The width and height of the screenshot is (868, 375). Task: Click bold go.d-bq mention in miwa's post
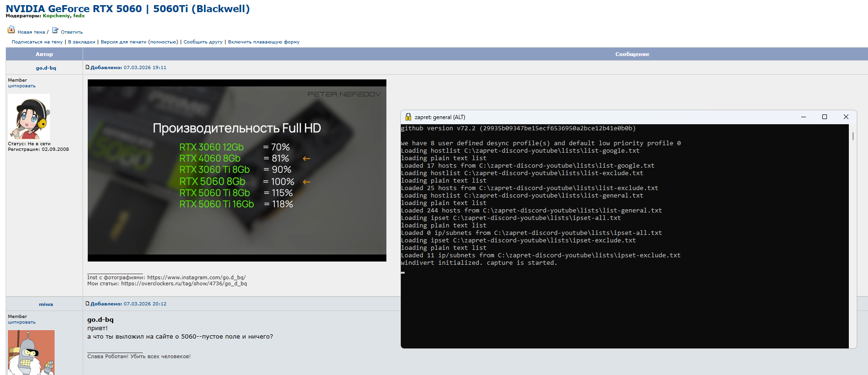100,320
